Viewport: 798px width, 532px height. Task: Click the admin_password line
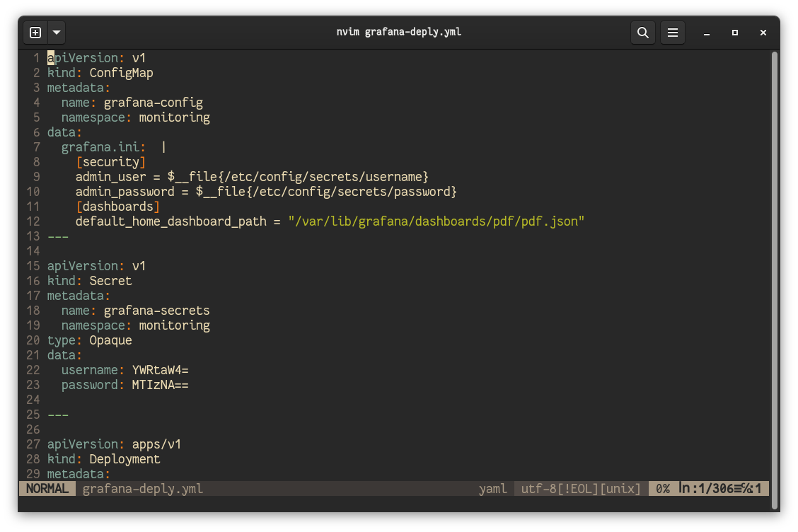coord(266,192)
